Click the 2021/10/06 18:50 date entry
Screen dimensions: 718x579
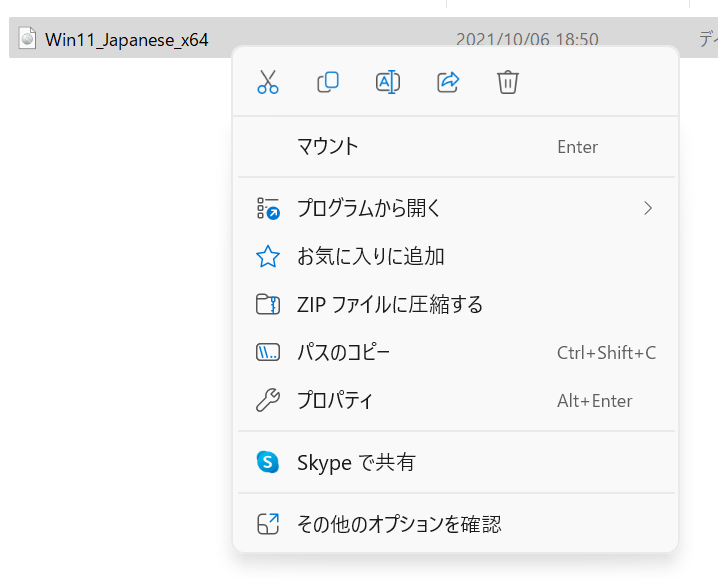coord(527,40)
